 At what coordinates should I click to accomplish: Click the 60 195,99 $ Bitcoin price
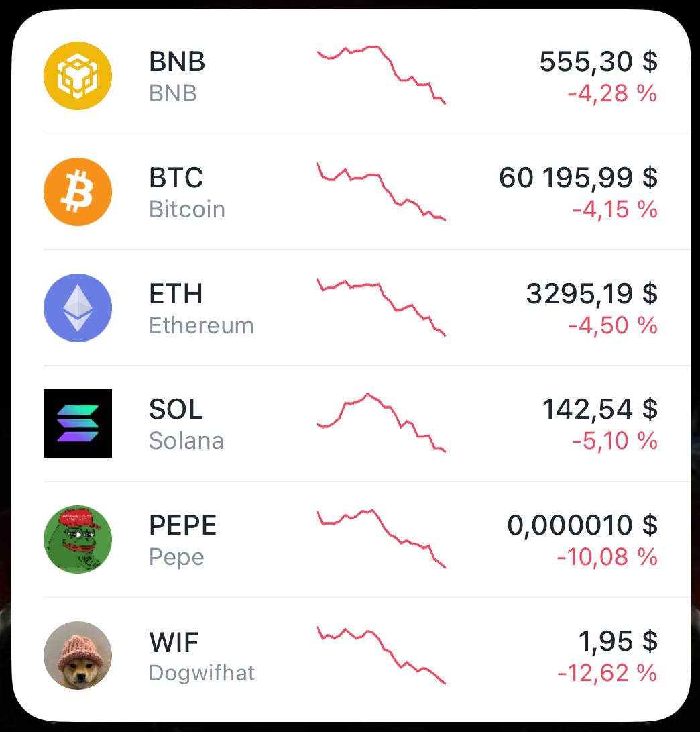pyautogui.click(x=578, y=178)
